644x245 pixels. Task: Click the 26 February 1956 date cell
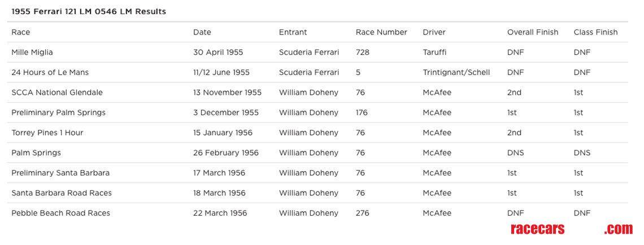coord(225,153)
